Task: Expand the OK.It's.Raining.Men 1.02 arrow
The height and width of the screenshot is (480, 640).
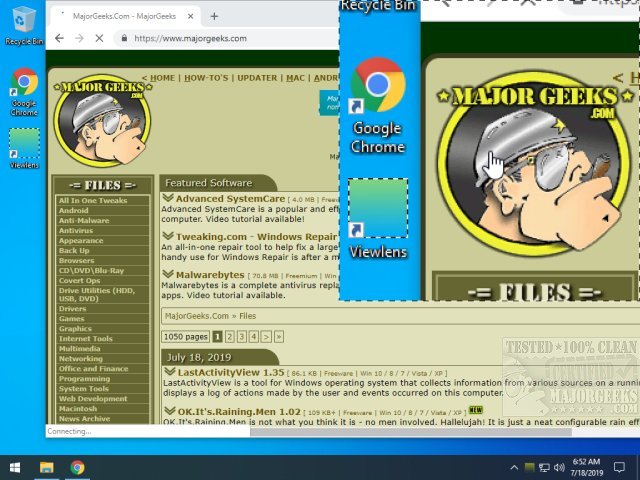Action: coord(169,411)
